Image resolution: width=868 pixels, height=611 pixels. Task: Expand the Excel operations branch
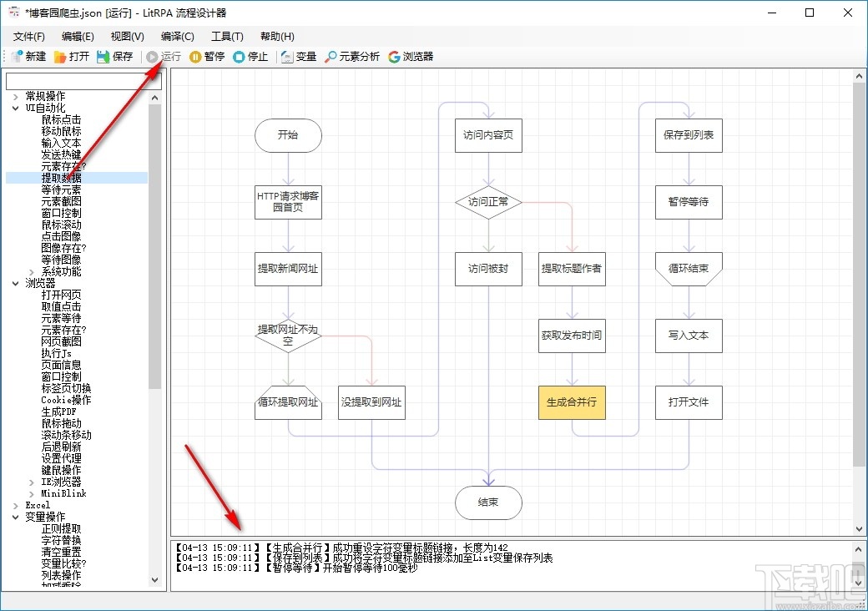point(15,505)
